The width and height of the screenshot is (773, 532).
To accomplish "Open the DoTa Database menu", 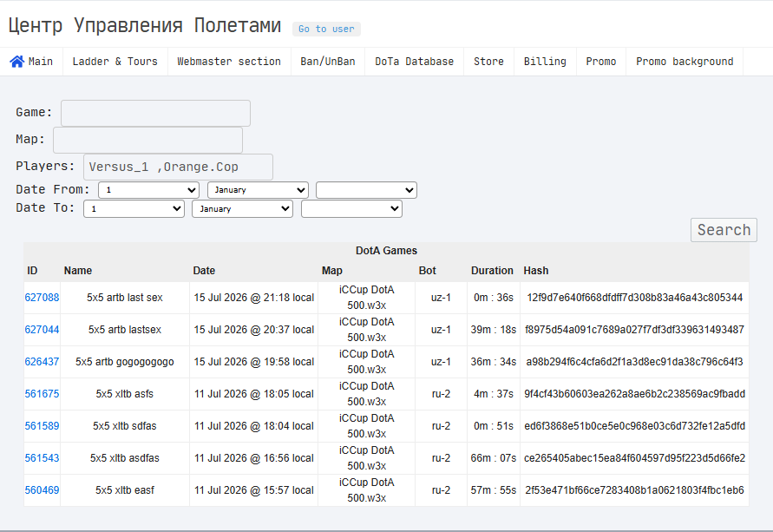I will (x=414, y=62).
